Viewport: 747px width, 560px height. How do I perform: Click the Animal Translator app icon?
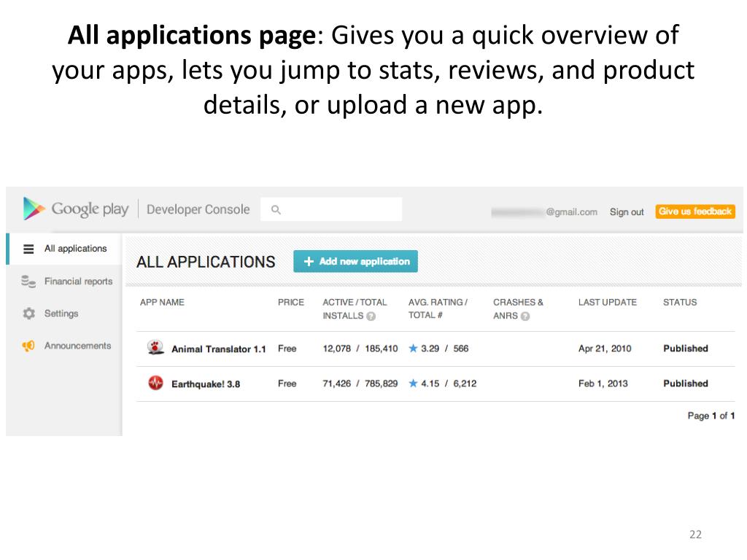pyautogui.click(x=155, y=348)
